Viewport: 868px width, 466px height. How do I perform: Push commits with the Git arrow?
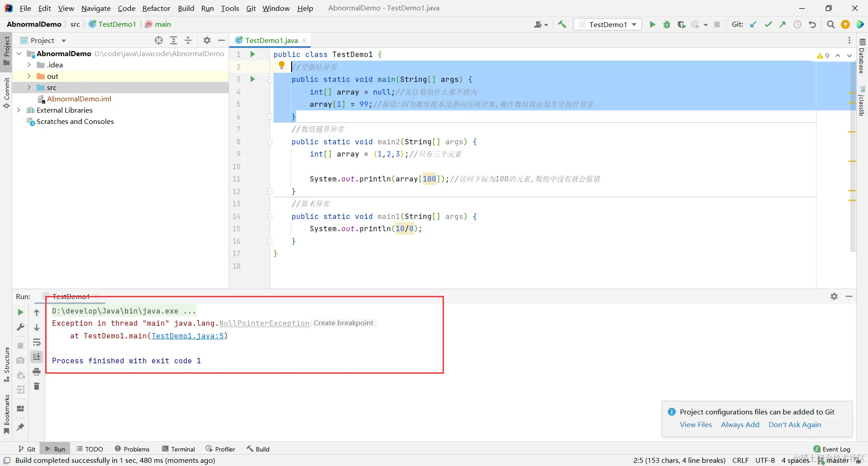[x=783, y=24]
